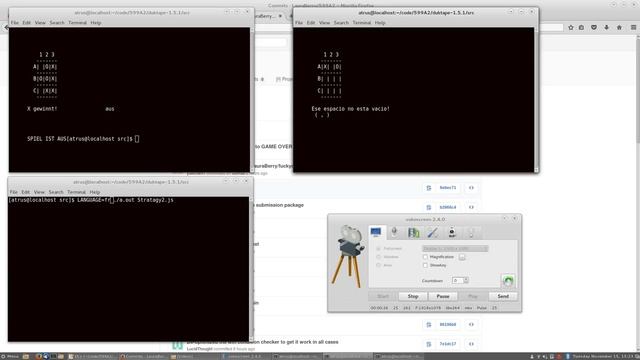Browse code icon for commit 9e9ec71
The height and width of the screenshot is (360, 640).
coord(471,188)
